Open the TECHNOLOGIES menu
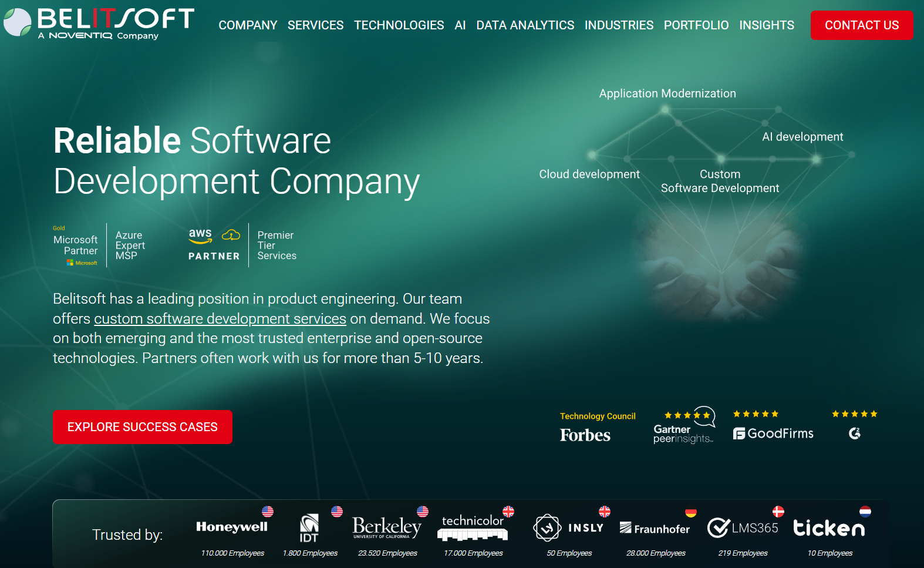The height and width of the screenshot is (568, 924). point(399,25)
